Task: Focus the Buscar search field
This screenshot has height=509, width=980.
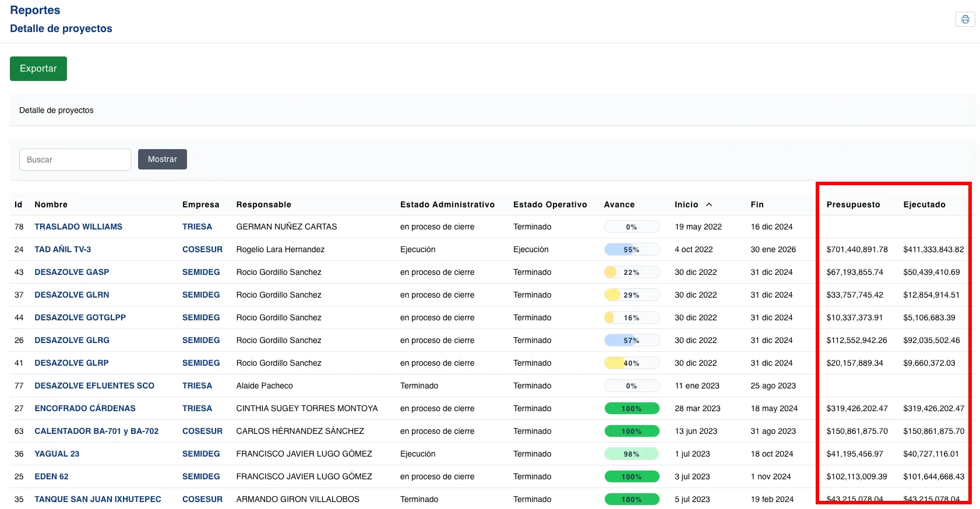Action: [x=75, y=160]
